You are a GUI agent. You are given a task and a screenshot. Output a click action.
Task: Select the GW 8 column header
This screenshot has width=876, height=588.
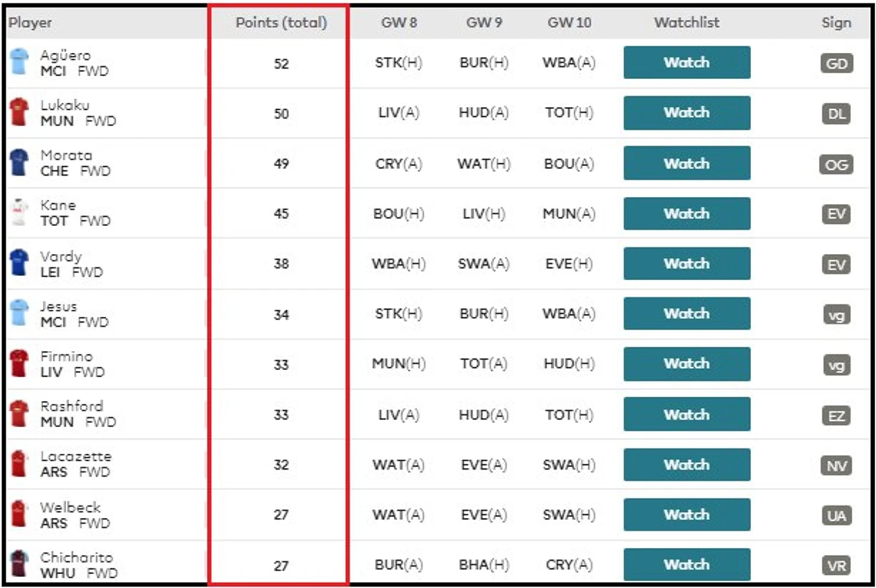tap(398, 23)
